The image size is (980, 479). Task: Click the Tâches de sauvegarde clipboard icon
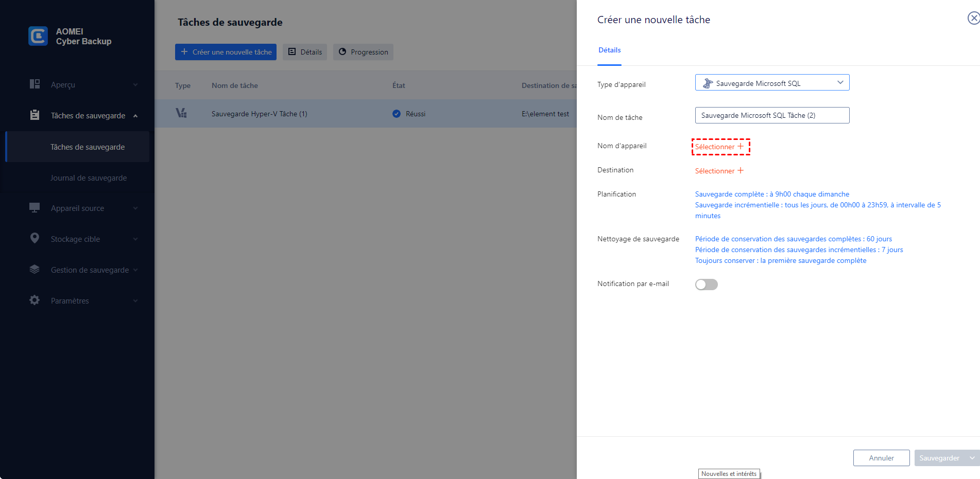(x=35, y=115)
